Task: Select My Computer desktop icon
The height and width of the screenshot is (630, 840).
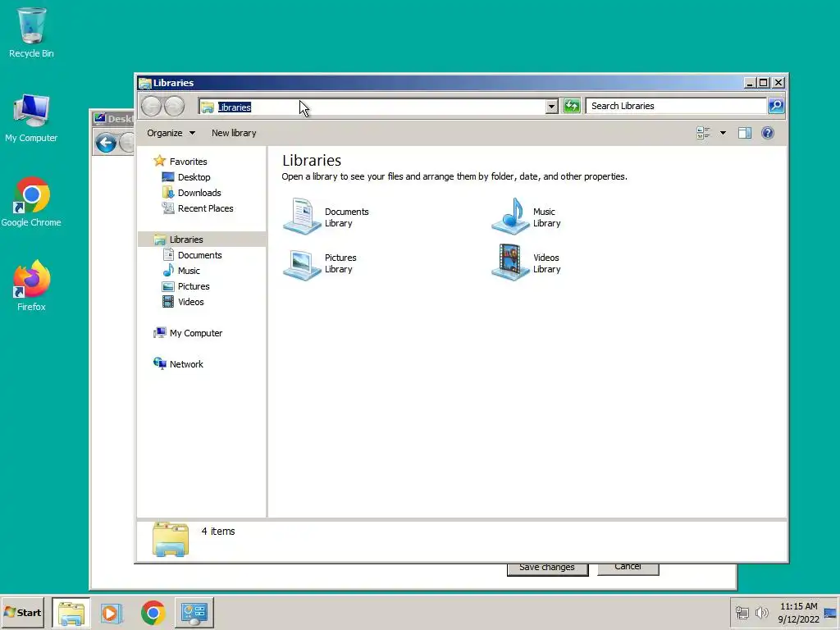Action: (x=31, y=118)
